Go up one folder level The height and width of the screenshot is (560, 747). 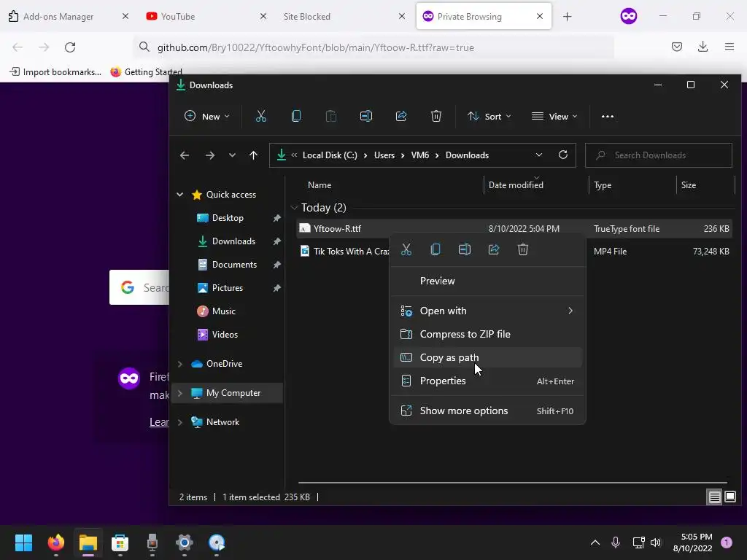click(253, 155)
